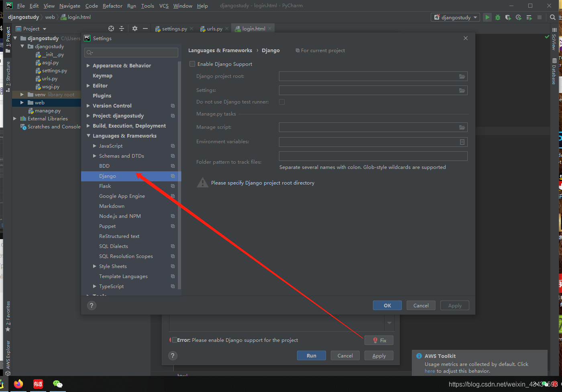This screenshot has width=562, height=392.
Task: Expand Project: djangostudy settings
Action: (x=88, y=116)
